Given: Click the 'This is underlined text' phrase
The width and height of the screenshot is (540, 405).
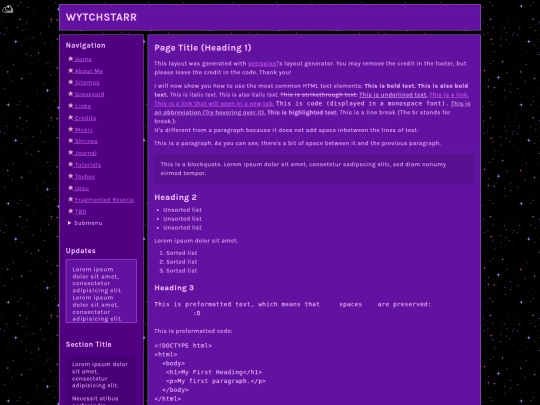Looking at the screenshot, I should coord(393,95).
